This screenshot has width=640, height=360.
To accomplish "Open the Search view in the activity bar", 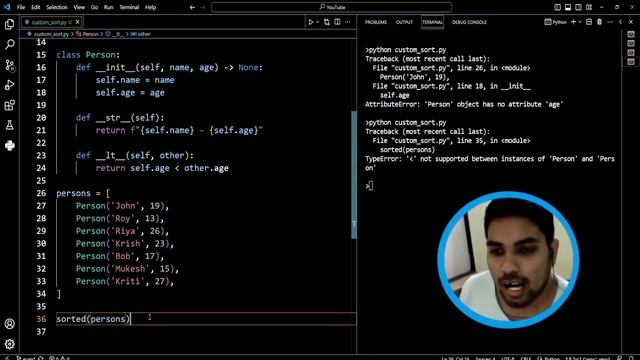I will point(9,44).
